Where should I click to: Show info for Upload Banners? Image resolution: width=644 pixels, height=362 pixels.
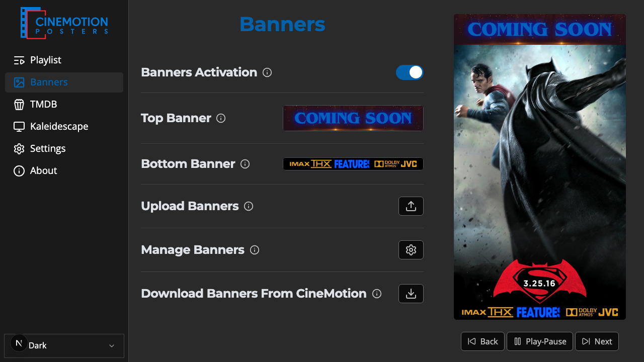point(249,206)
